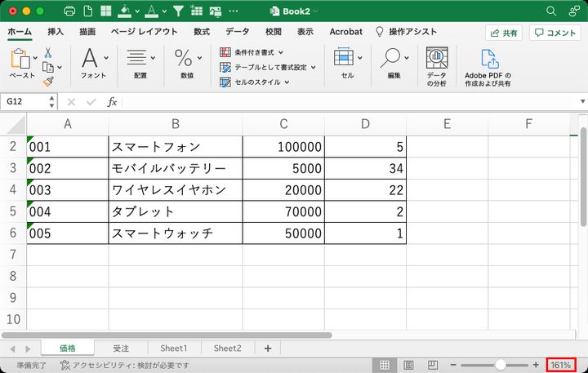The height and width of the screenshot is (373, 588).
Task: Open the cell styles dropdown
Action: tap(288, 82)
